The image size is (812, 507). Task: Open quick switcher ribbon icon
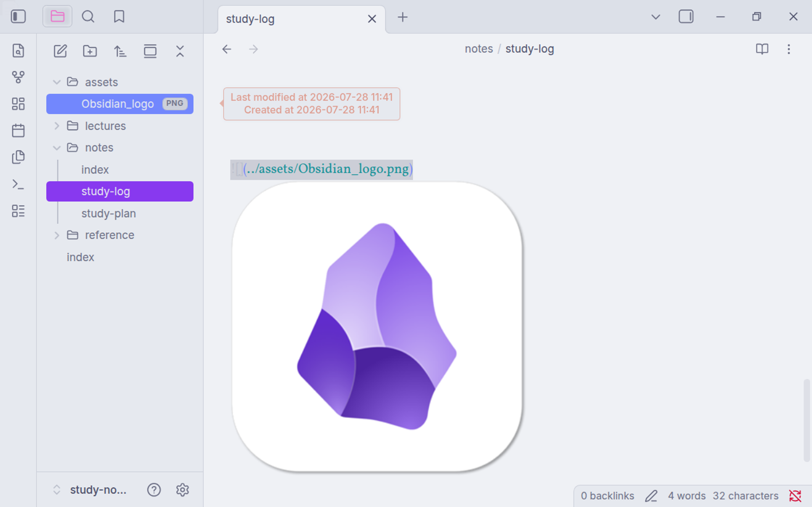[18, 50]
